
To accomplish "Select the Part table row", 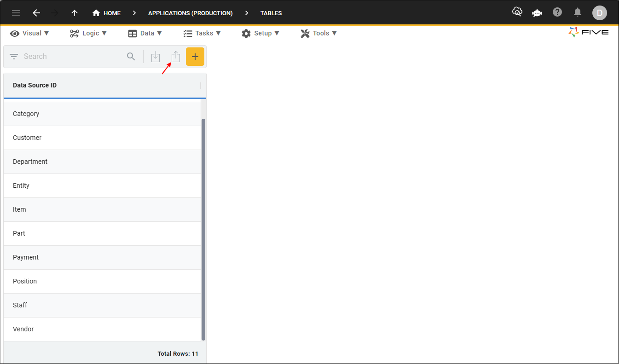I will point(102,233).
